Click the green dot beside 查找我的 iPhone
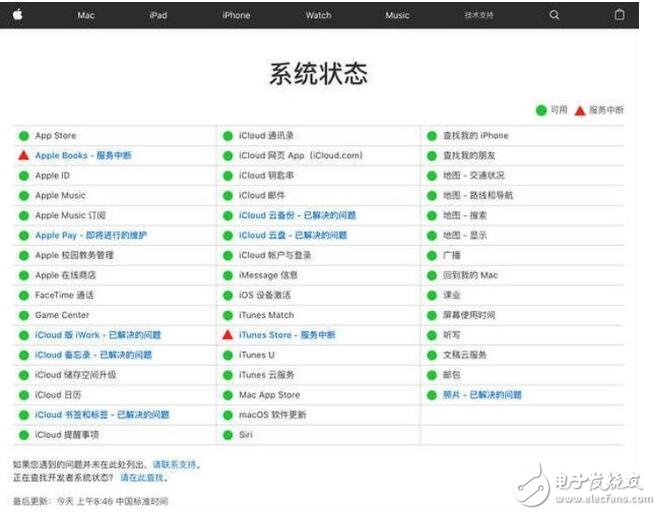Screen dimensions: 661x515 432,136
